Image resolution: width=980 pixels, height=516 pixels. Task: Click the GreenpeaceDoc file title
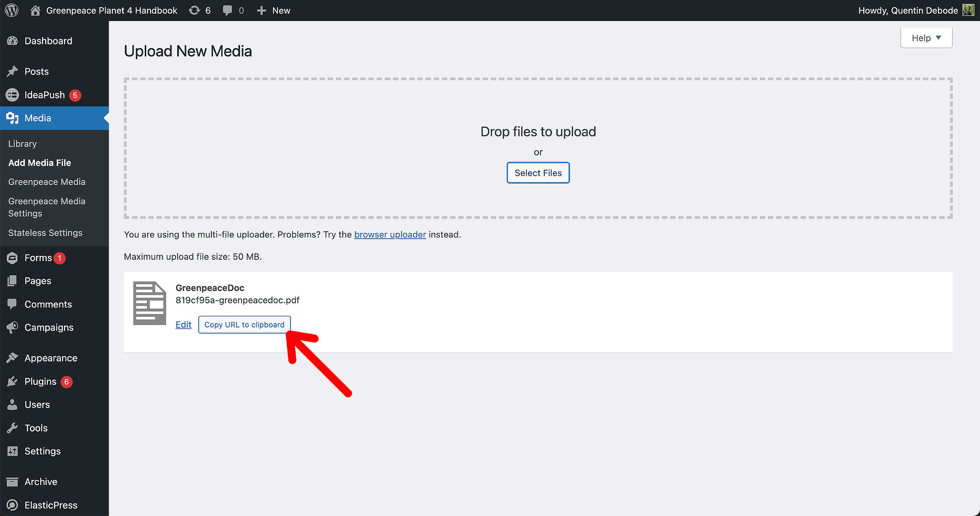point(210,288)
